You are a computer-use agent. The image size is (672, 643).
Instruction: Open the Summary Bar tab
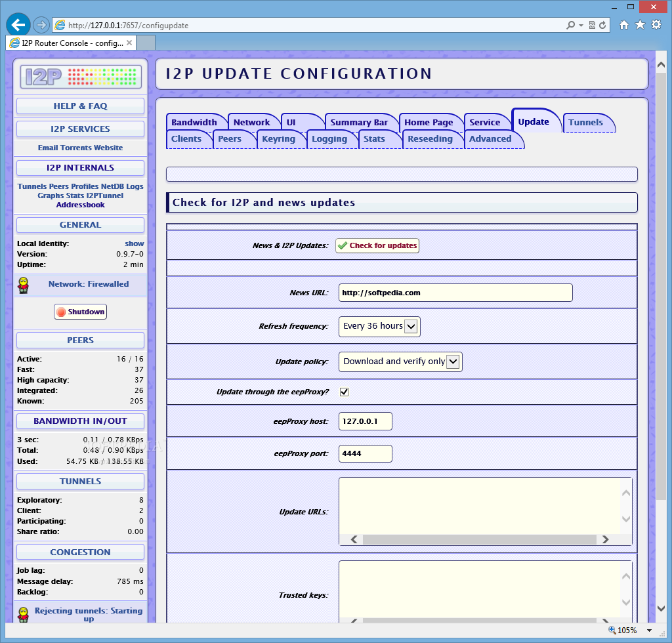359,123
